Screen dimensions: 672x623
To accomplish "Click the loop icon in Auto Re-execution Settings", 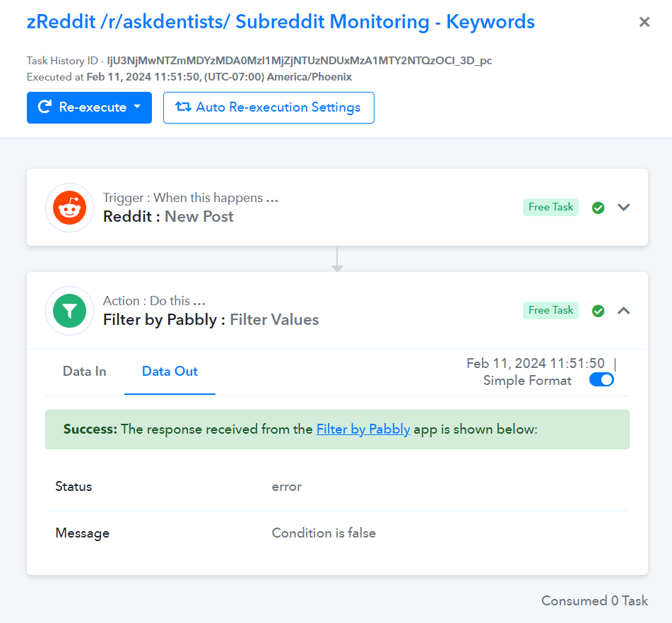I will 183,107.
